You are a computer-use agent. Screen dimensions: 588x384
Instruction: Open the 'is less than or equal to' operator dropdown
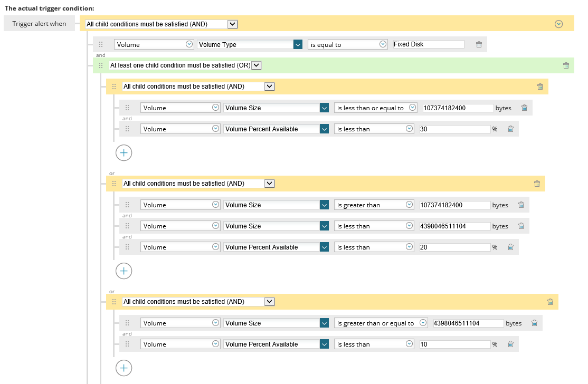(x=413, y=108)
